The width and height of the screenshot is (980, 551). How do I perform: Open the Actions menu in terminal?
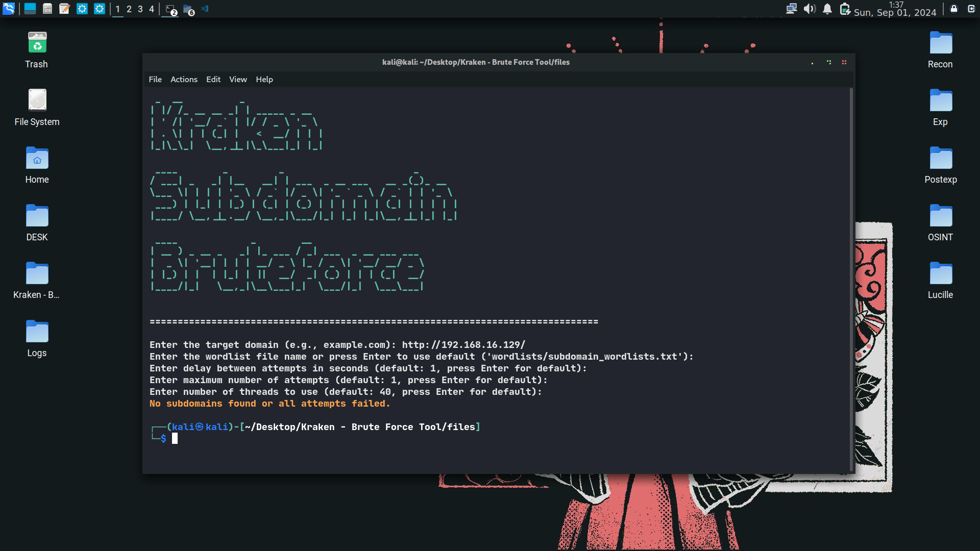(x=184, y=80)
